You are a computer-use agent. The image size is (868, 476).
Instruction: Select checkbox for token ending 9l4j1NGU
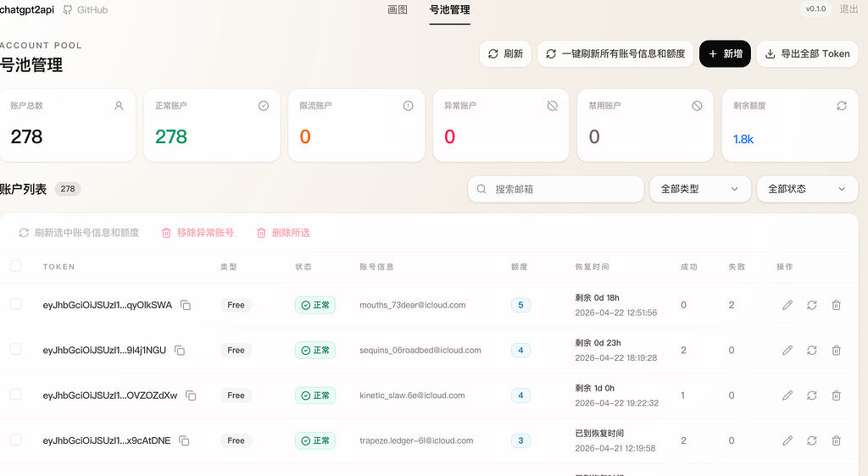(x=16, y=350)
